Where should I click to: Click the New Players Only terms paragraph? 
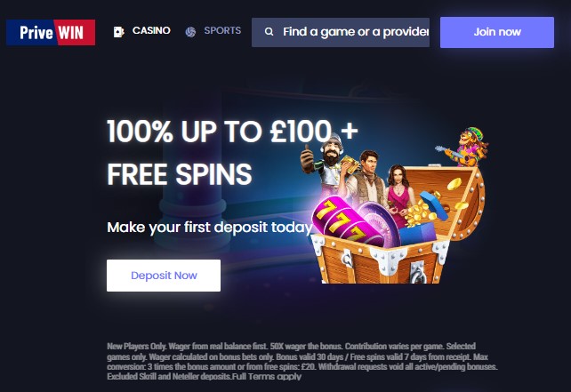click(x=302, y=361)
